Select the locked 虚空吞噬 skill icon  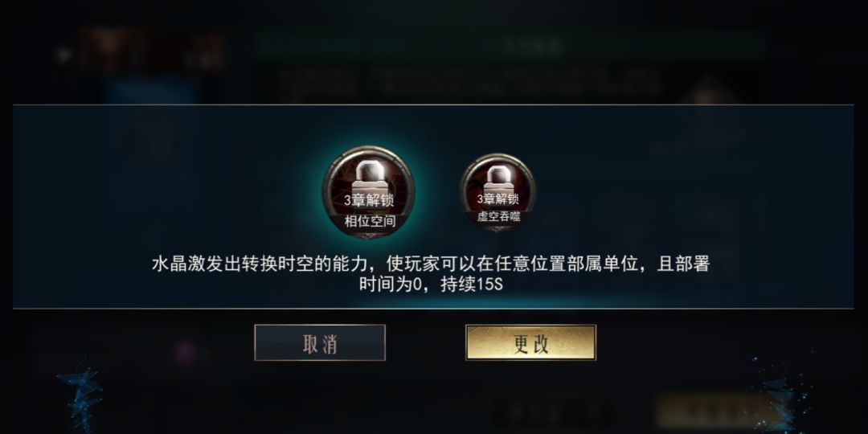pyautogui.click(x=497, y=192)
